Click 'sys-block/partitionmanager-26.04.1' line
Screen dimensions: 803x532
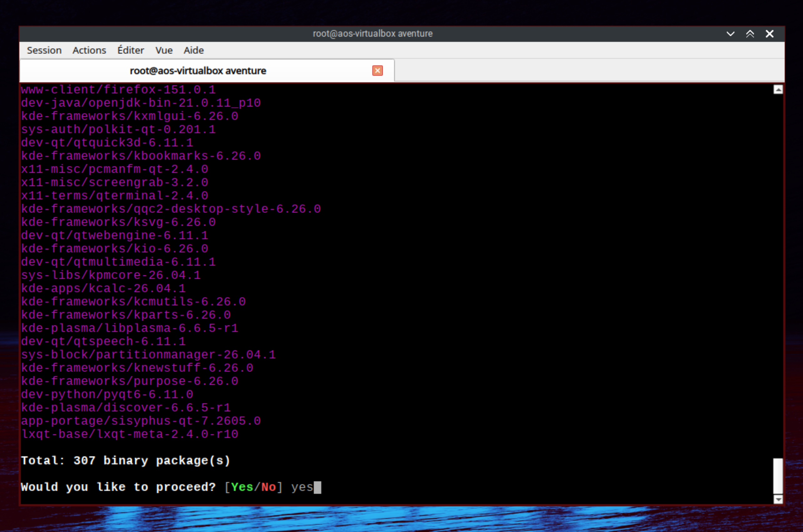[148, 355]
